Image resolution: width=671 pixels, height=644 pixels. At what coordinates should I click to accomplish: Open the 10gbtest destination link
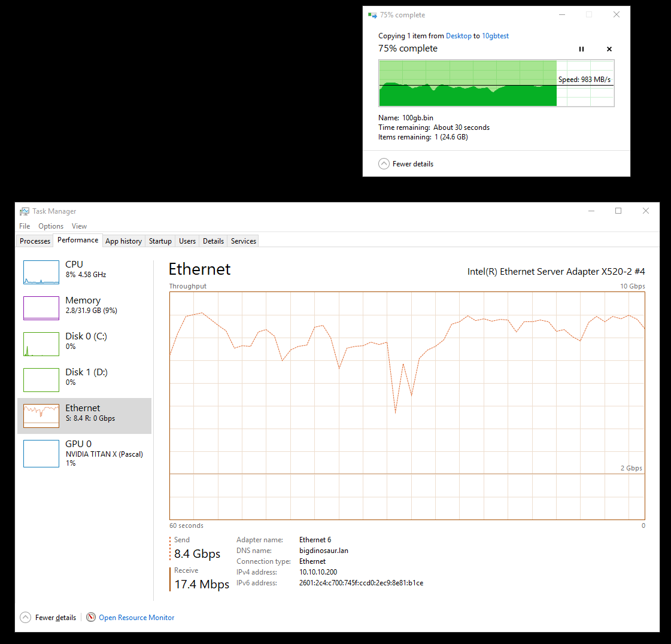pyautogui.click(x=495, y=36)
